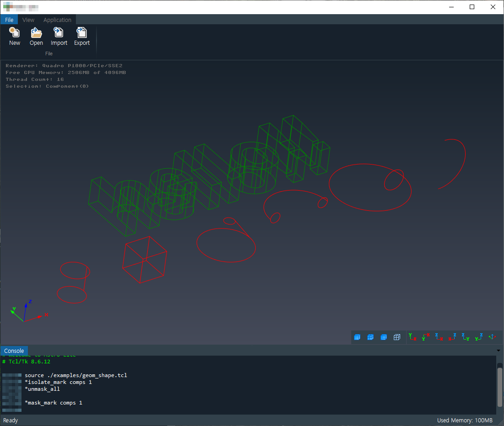This screenshot has height=426, width=504.
Task: Click the '# Tcl/Tk 8.6.12' console line
Action: (x=27, y=362)
